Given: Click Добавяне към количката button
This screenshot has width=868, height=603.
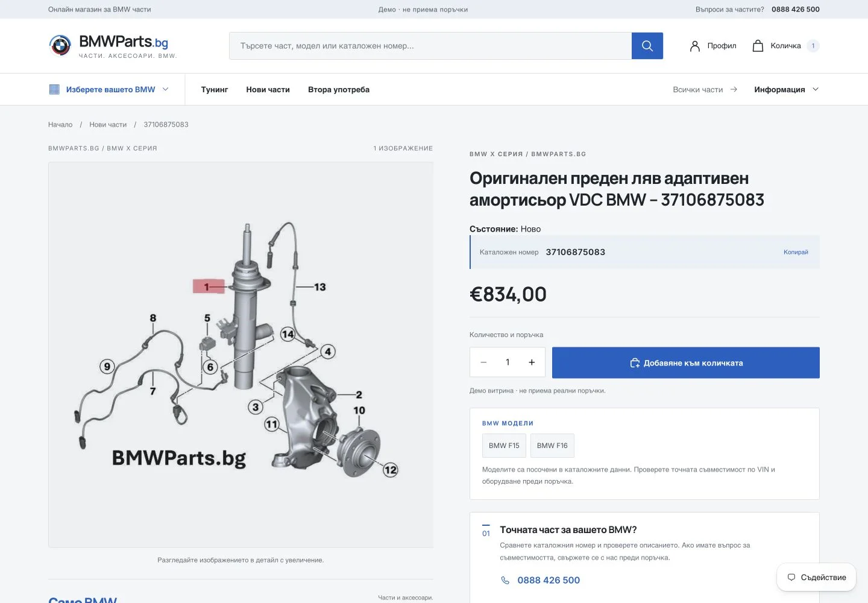Looking at the screenshot, I should pos(686,362).
